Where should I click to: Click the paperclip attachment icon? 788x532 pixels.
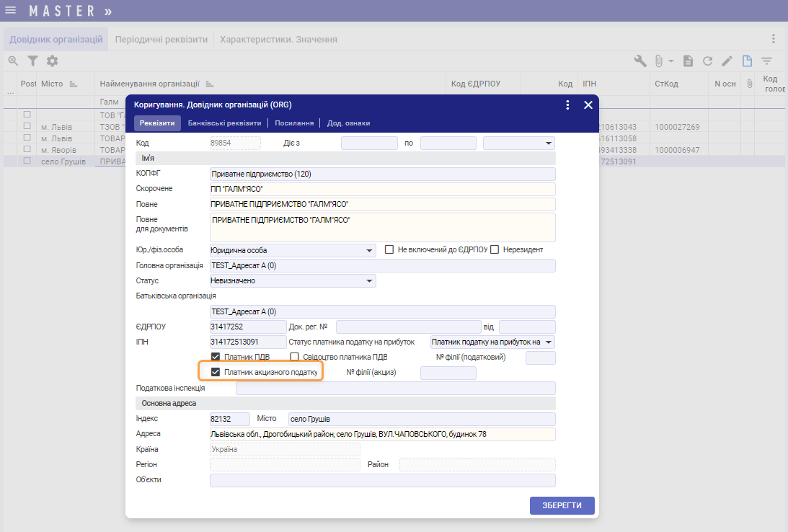click(659, 61)
